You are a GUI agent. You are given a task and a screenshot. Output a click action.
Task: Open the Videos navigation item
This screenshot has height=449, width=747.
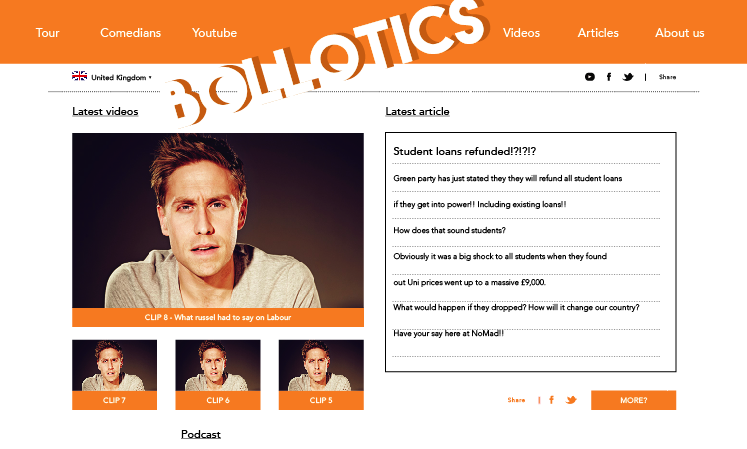[x=521, y=33]
